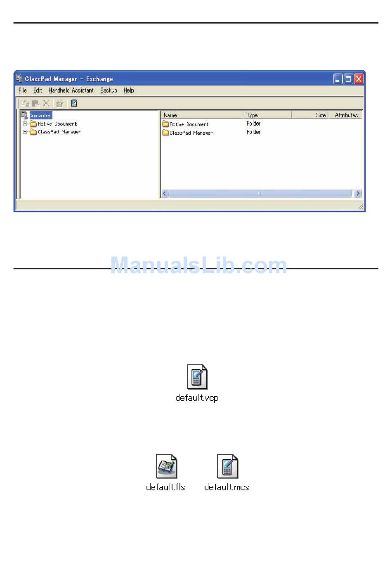Click Active Document folder icon in tree

coord(33,124)
